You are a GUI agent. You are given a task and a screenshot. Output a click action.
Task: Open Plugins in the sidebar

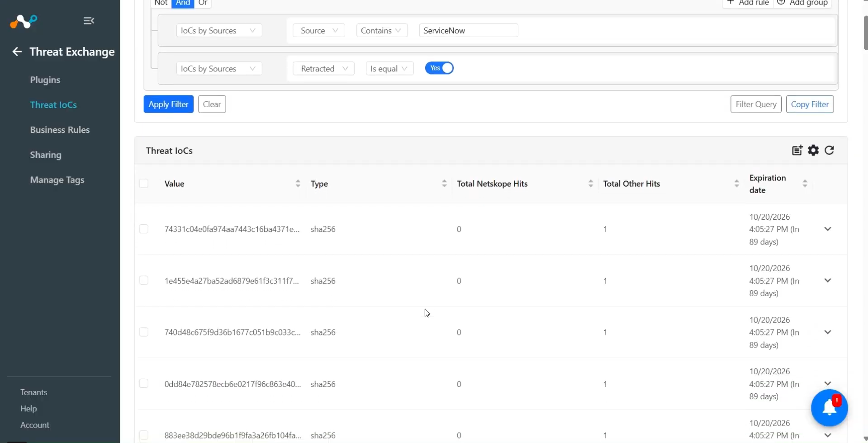pos(45,80)
